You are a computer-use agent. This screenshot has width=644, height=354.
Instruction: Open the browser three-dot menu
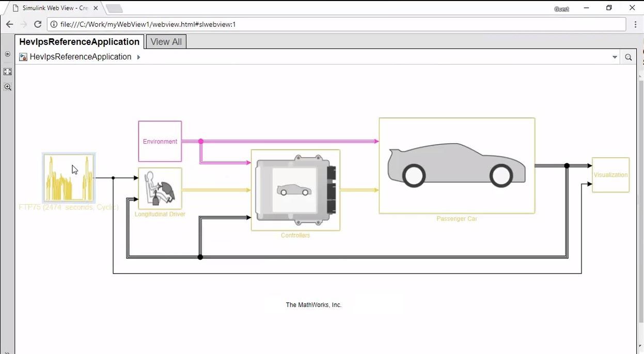635,24
